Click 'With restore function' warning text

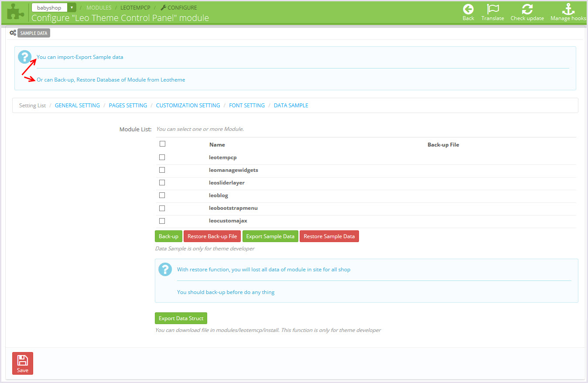(x=263, y=269)
